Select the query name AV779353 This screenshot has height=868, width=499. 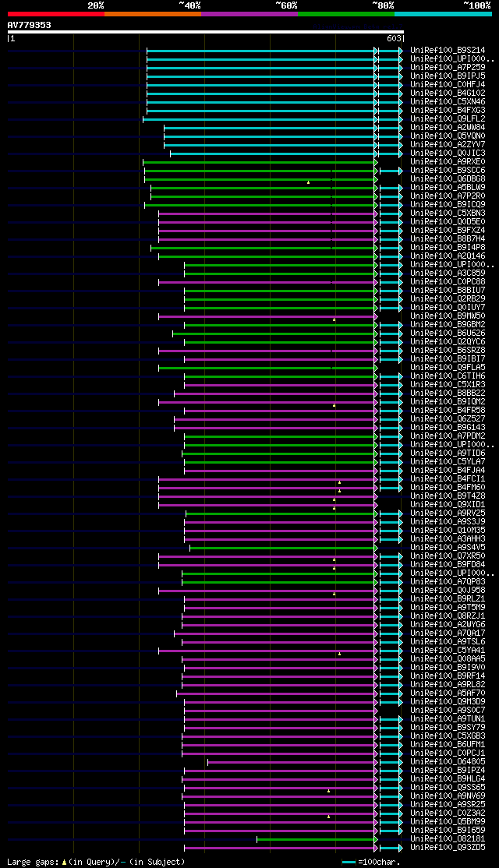(30, 25)
